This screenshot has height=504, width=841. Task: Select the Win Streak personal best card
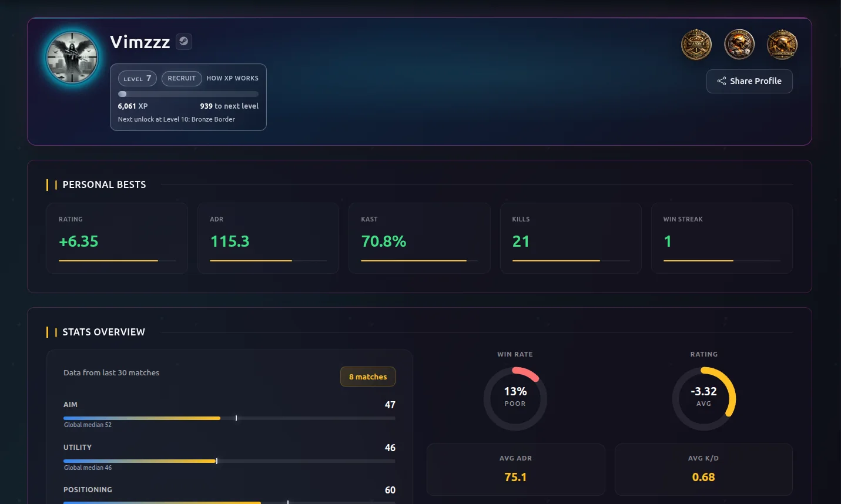pyautogui.click(x=721, y=238)
